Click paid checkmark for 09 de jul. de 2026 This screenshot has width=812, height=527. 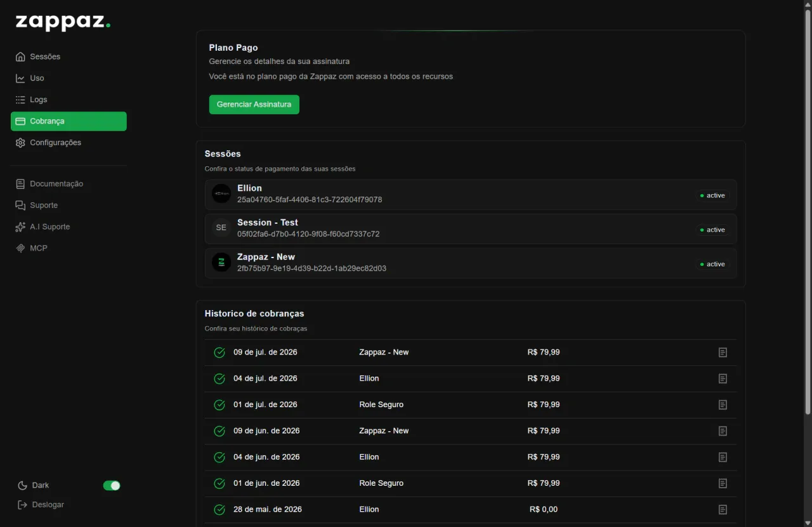(219, 353)
